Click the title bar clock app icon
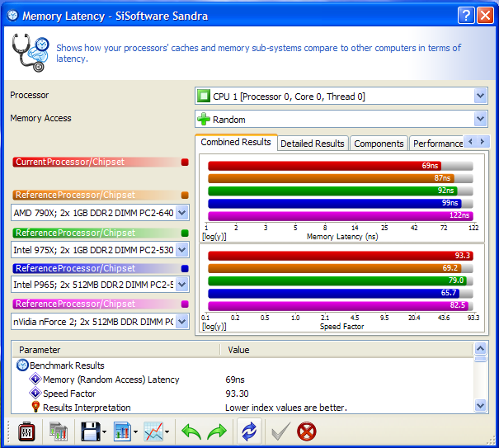 12,16
